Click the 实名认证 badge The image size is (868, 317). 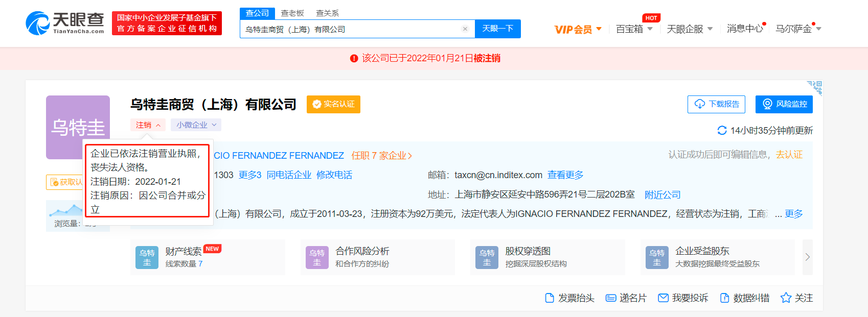click(333, 104)
